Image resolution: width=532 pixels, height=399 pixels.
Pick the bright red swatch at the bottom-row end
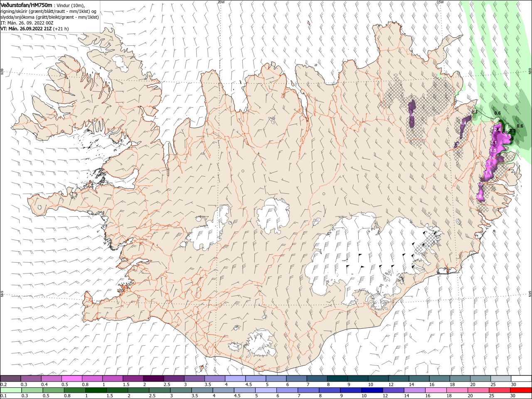[x=521, y=390]
